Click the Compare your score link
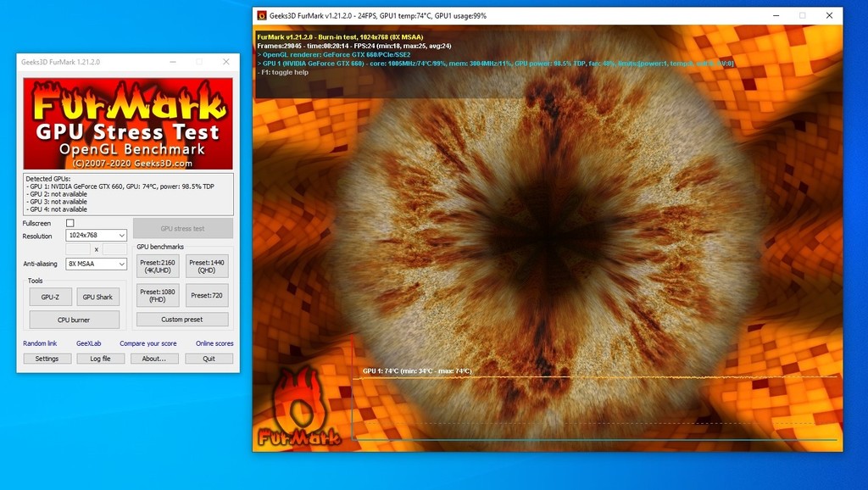Viewport: 868px width, 490px height. point(148,343)
